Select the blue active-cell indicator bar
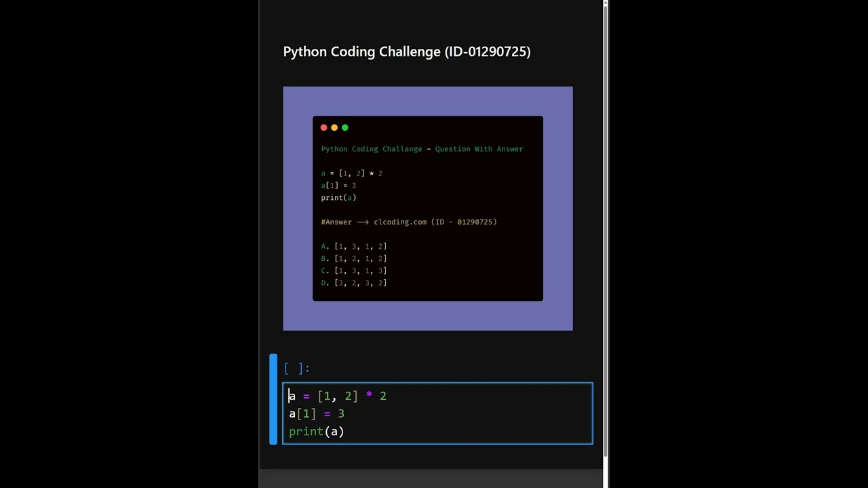This screenshot has width=868, height=488. pos(273,399)
